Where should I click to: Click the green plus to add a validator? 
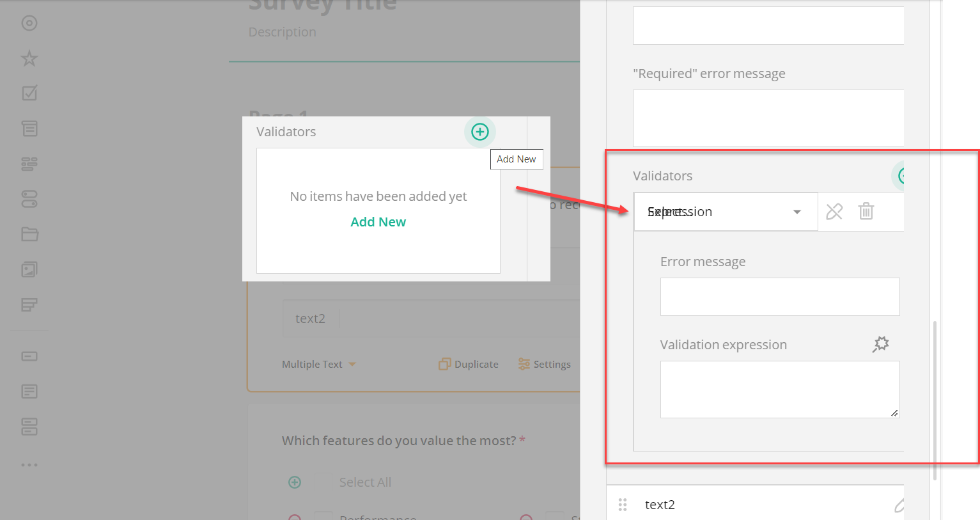(x=480, y=132)
